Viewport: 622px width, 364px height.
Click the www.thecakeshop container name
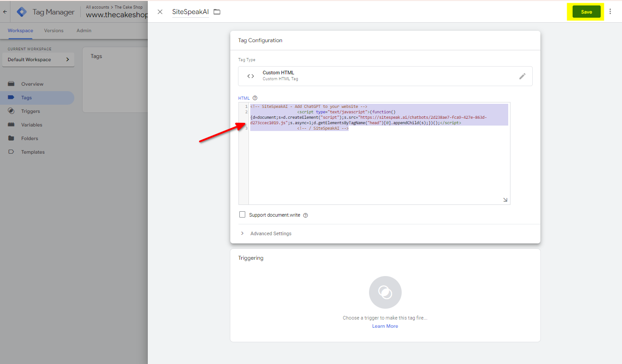pos(117,15)
